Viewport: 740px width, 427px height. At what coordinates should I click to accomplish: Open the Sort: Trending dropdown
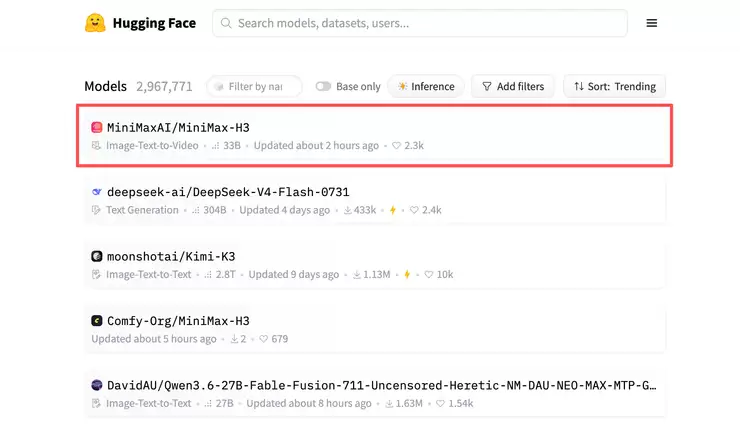coord(614,86)
